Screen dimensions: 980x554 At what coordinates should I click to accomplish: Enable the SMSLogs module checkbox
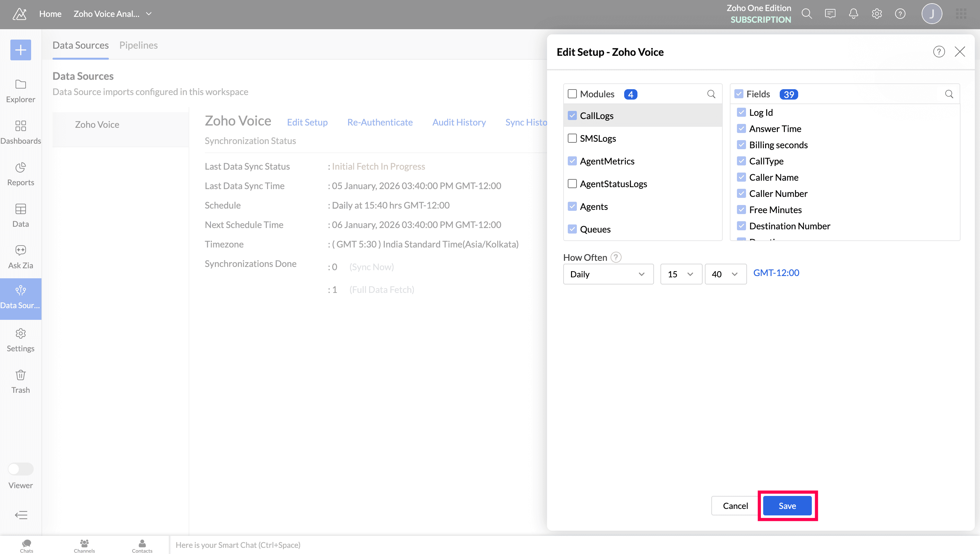572,138
